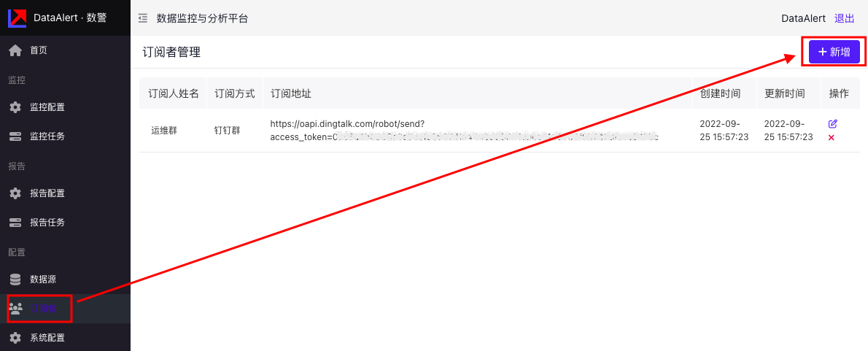Image resolution: width=868 pixels, height=351 pixels.
Task: Click the server icon for 监控任务
Action: [15, 136]
